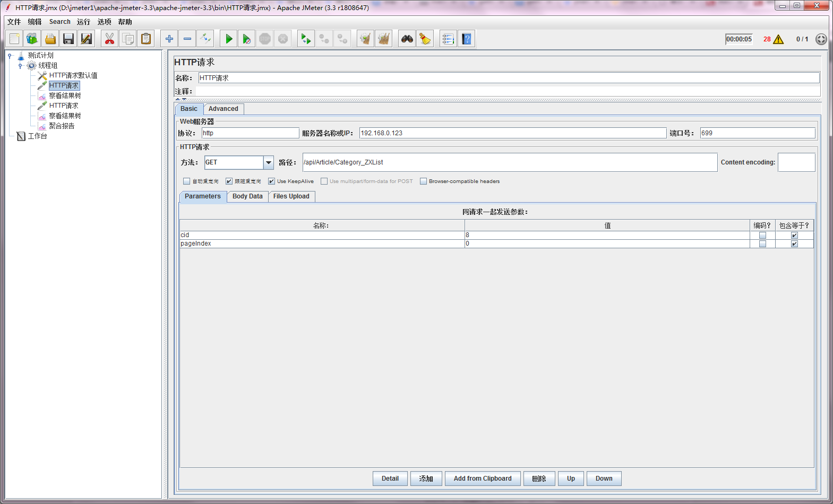The height and width of the screenshot is (504, 833).
Task: Click Add from Clipboard button
Action: click(483, 479)
